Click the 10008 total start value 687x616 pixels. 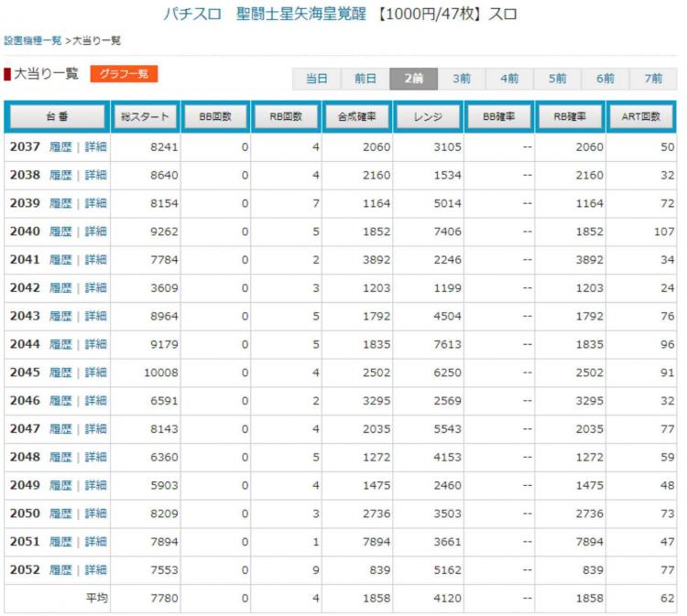[161, 373]
